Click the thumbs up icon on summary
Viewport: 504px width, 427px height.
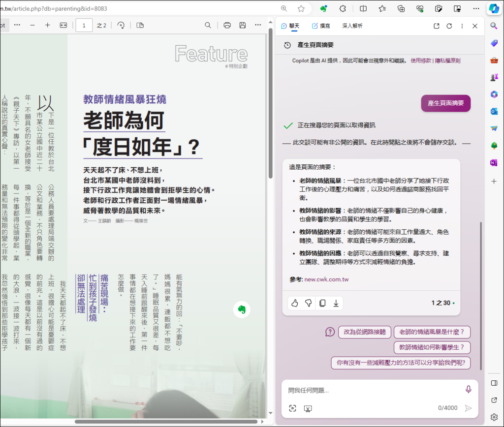(295, 303)
